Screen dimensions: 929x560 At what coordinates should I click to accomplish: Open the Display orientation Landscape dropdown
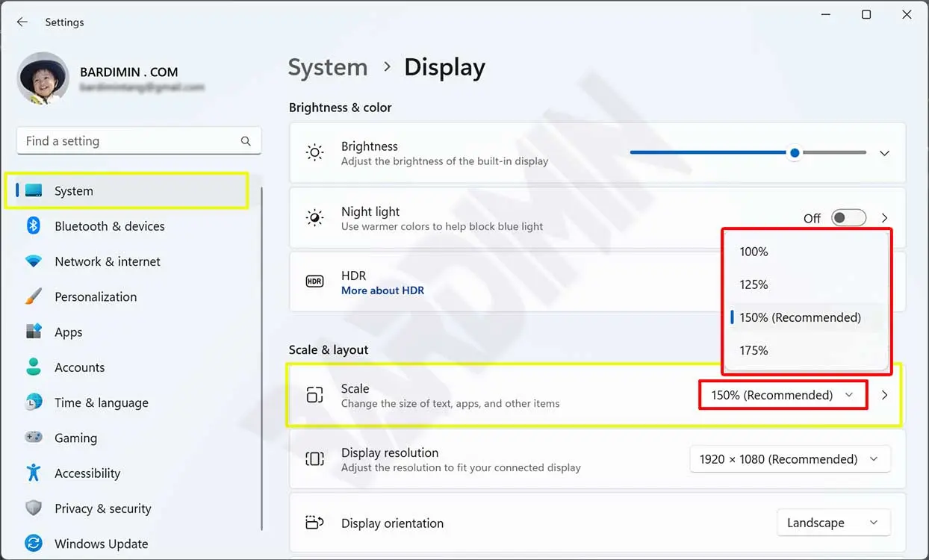point(833,523)
